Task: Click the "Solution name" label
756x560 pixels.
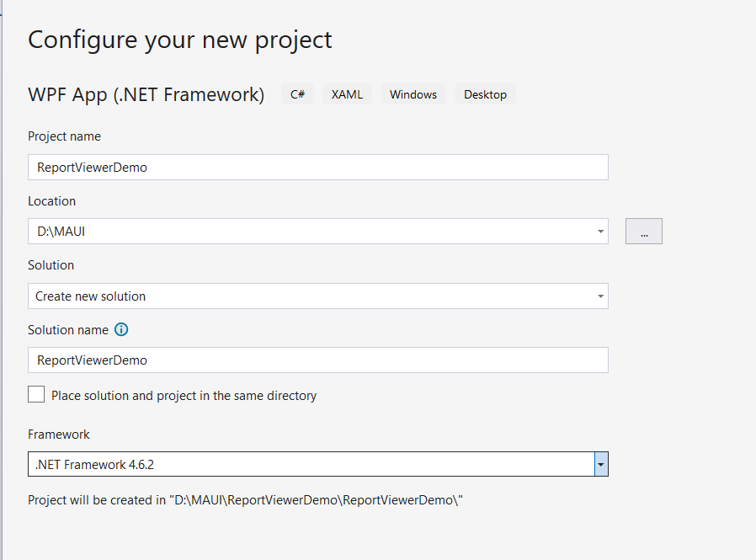Action: point(68,330)
